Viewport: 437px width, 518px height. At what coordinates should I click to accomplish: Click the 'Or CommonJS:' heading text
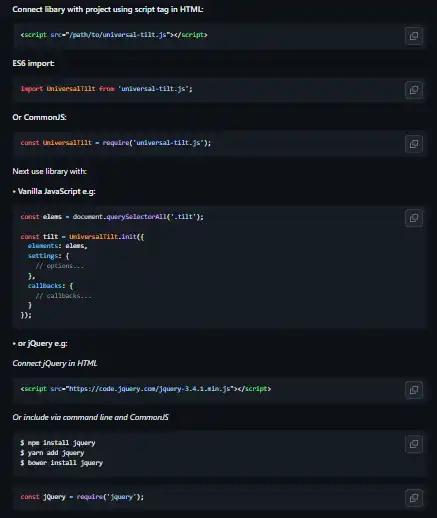(x=39, y=117)
